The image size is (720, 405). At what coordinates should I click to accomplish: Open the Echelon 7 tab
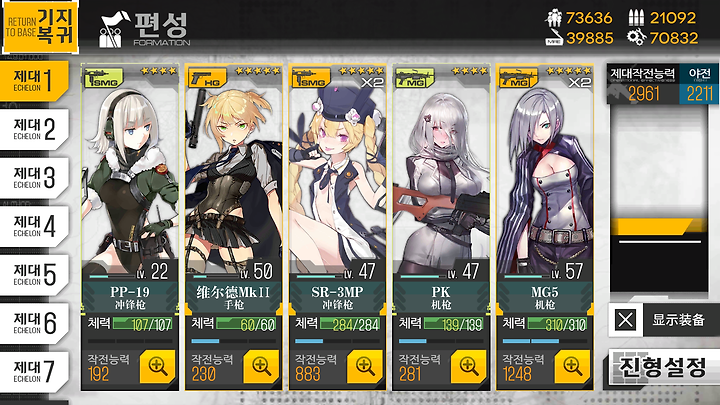tap(34, 371)
